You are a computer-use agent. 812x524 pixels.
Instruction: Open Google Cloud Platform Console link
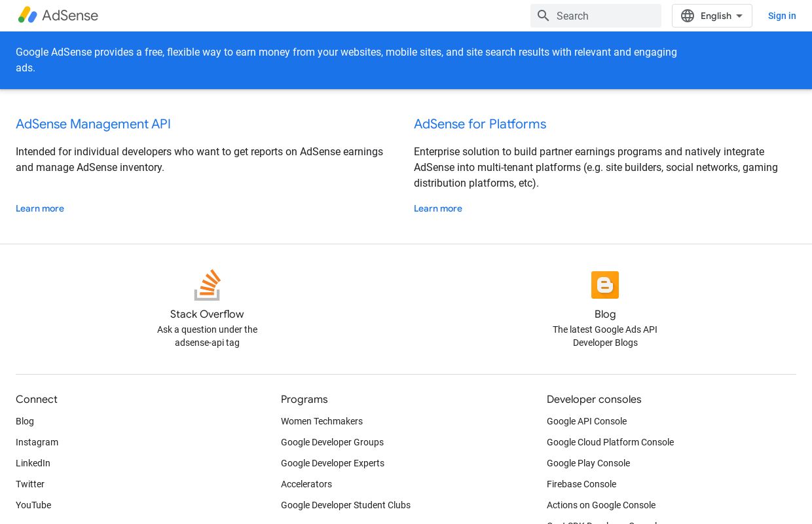[x=610, y=442]
